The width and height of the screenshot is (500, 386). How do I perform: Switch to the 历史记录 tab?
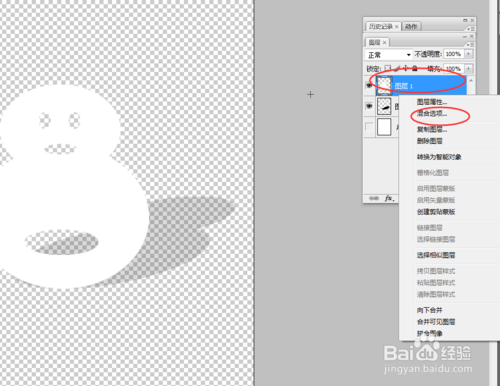point(381,26)
